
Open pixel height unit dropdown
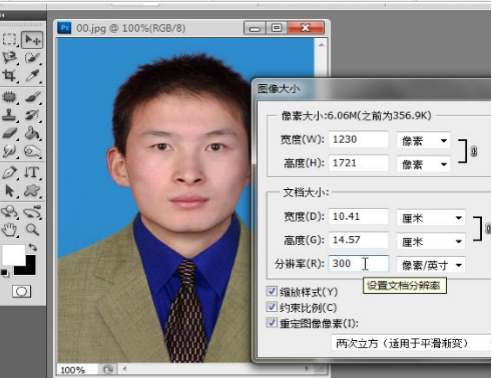[424, 164]
